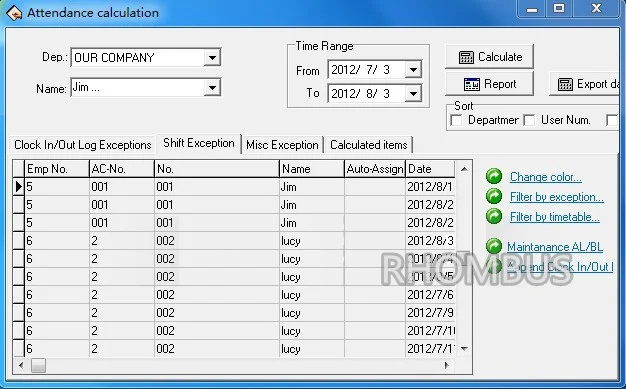Open the From date picker dropdown
Viewport: 626px width, 389px height.
coord(413,69)
